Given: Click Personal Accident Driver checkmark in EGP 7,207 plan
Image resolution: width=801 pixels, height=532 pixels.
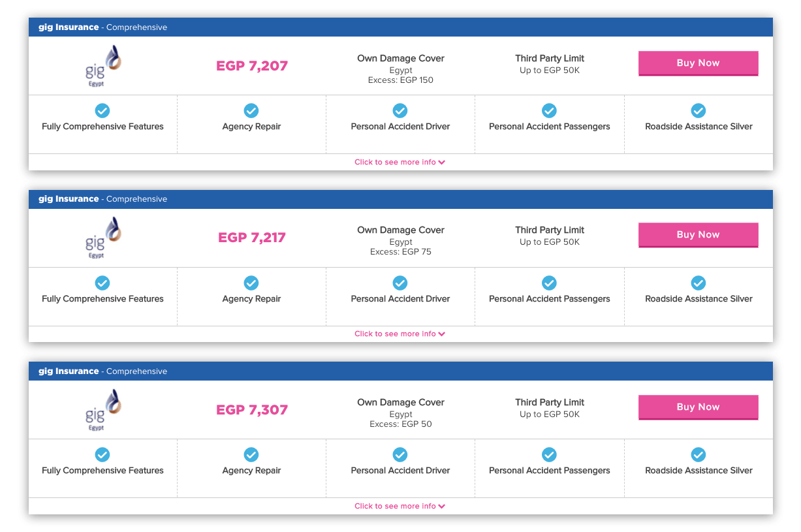Looking at the screenshot, I should [x=400, y=110].
